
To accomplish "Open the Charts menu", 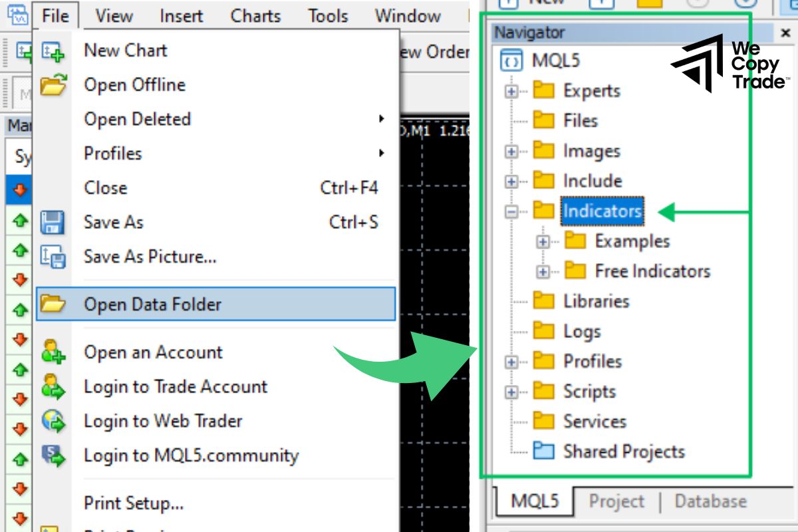I will [255, 15].
